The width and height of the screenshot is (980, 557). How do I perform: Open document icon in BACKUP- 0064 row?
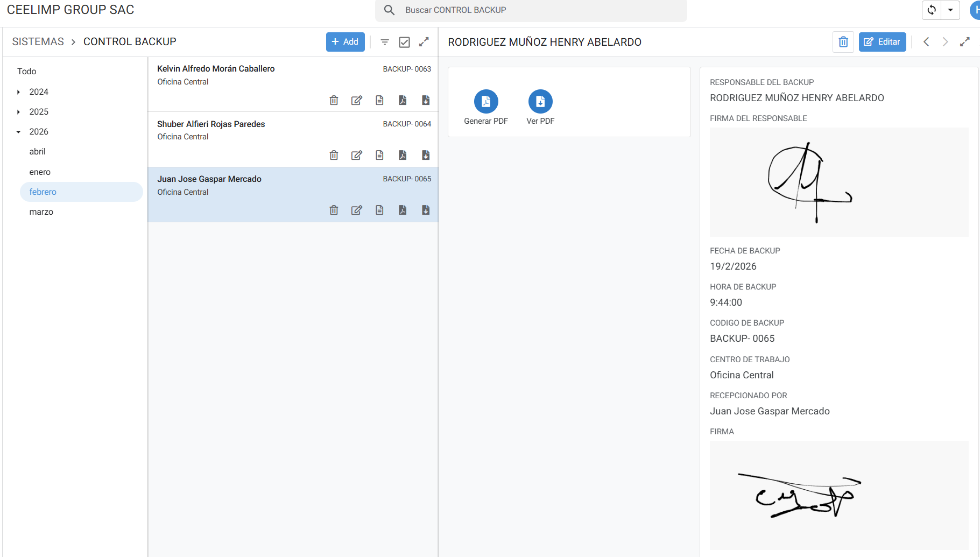pyautogui.click(x=379, y=155)
